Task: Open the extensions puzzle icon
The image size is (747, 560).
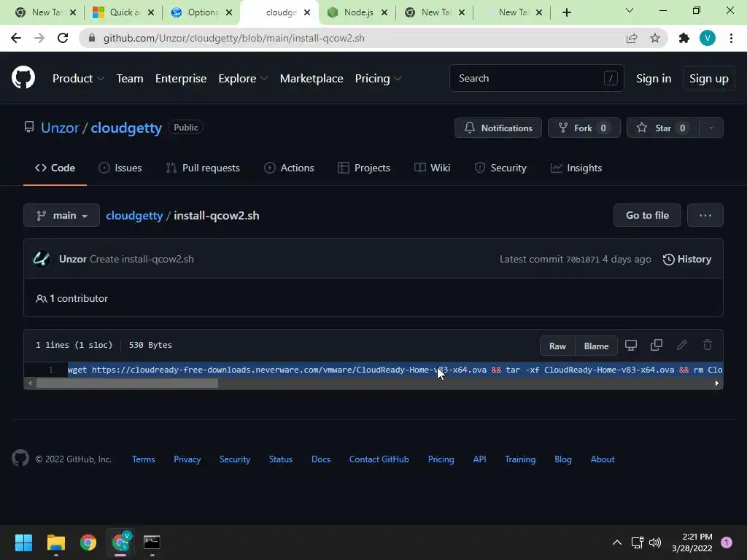Action: 684,38
